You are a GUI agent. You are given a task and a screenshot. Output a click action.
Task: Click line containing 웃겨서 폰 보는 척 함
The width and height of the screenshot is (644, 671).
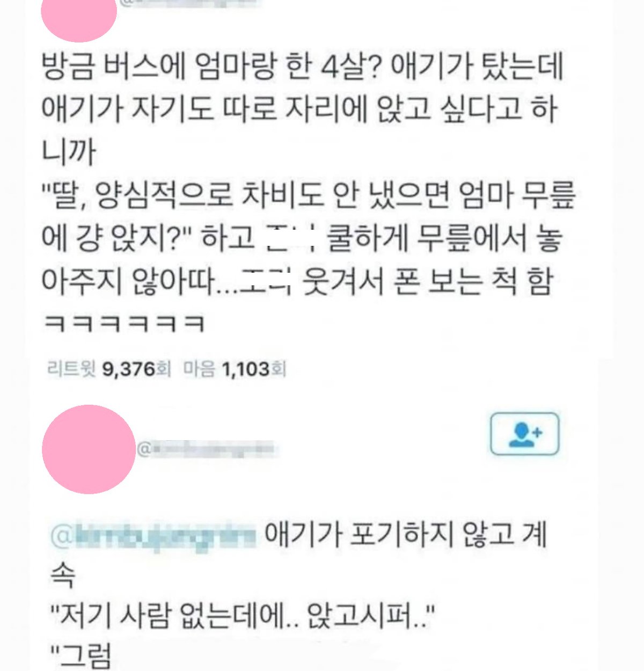297,281
